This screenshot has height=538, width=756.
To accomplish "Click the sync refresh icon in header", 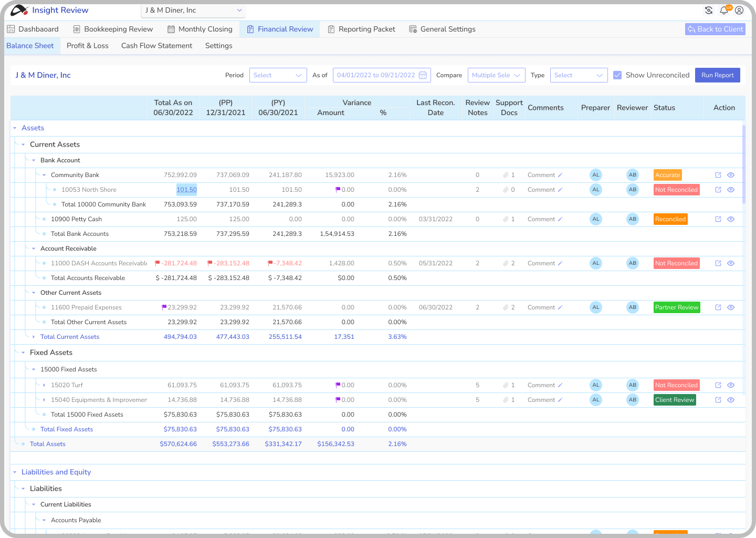I will [x=709, y=11].
